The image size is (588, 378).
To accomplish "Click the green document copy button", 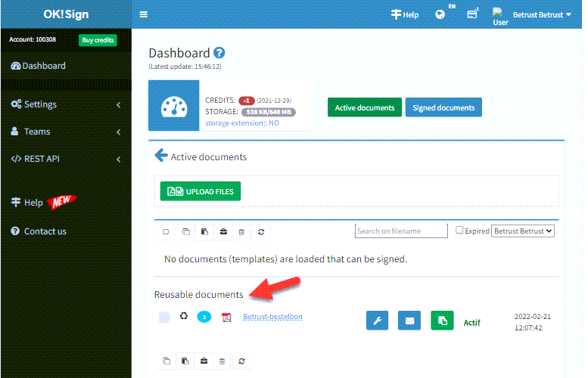I will coord(442,321).
